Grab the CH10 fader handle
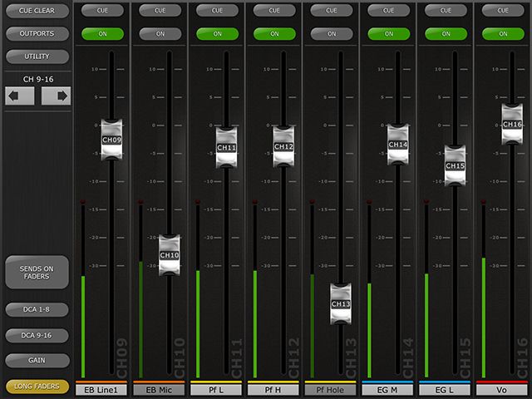 [x=169, y=255]
